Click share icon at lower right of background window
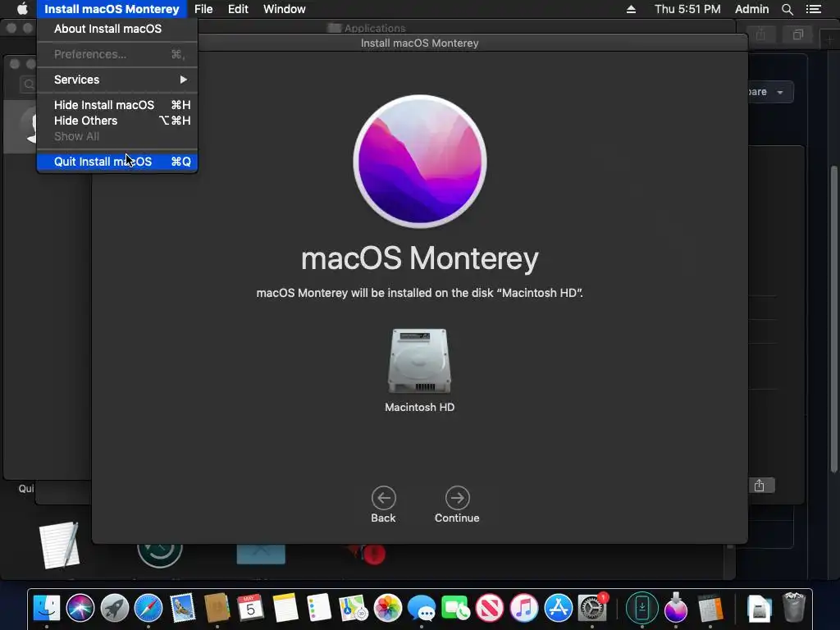Viewport: 840px width, 630px height. (760, 486)
